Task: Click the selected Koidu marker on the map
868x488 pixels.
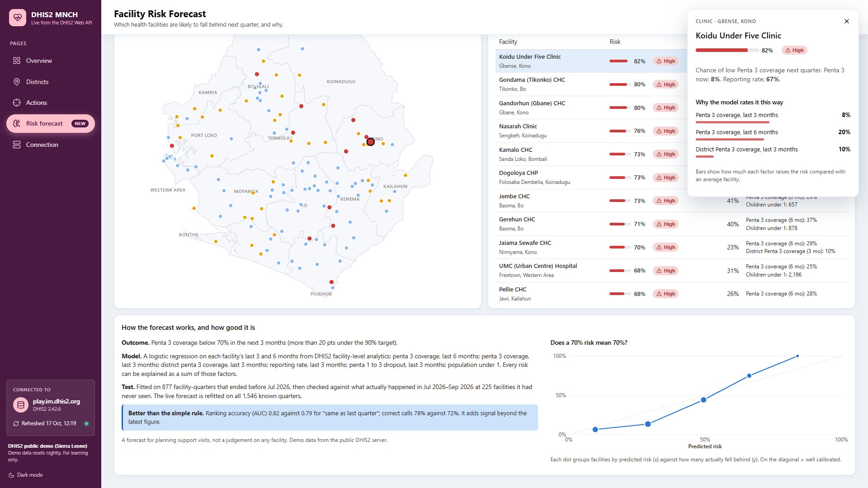Action: click(370, 142)
